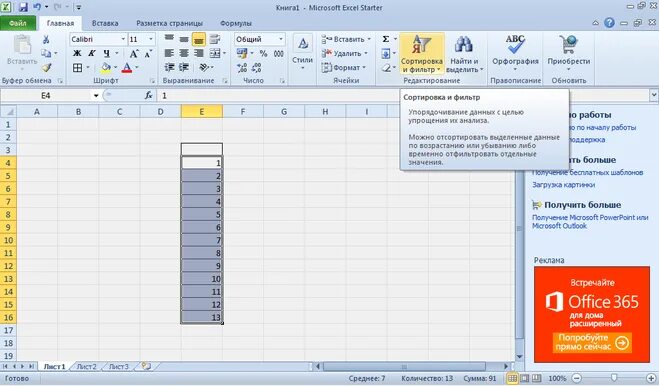
Task: Click the Undo arrow in title bar
Action: pyautogui.click(x=37, y=7)
